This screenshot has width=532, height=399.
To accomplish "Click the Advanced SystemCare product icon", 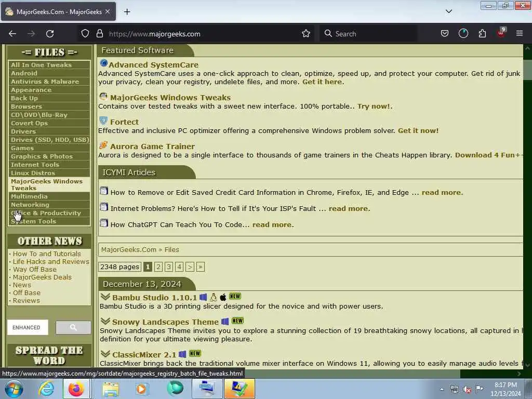I will pyautogui.click(x=104, y=63).
